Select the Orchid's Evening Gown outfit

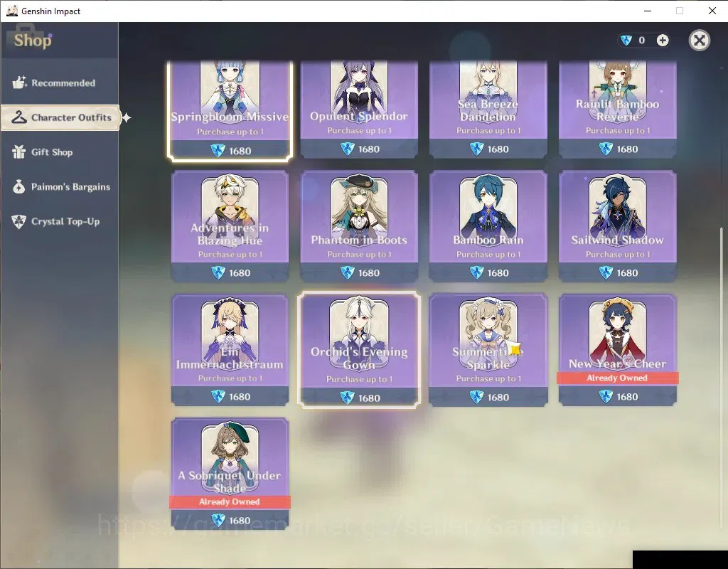pyautogui.click(x=359, y=350)
